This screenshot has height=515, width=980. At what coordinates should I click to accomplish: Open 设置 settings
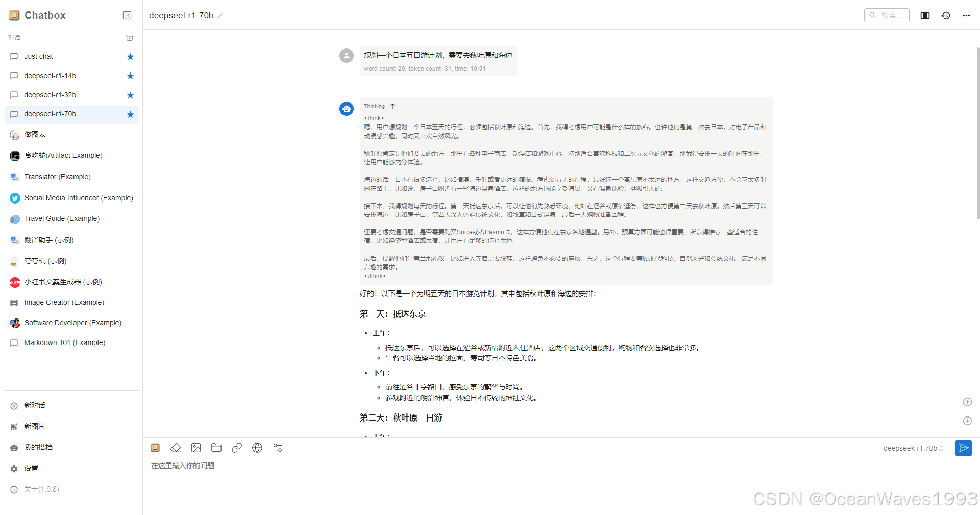(72, 468)
